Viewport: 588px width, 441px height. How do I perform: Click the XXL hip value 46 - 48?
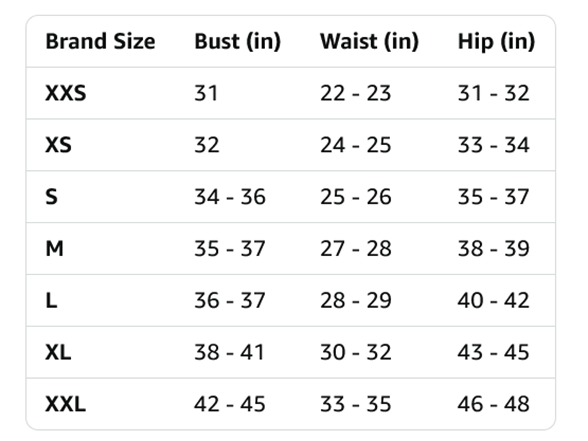tap(494, 404)
